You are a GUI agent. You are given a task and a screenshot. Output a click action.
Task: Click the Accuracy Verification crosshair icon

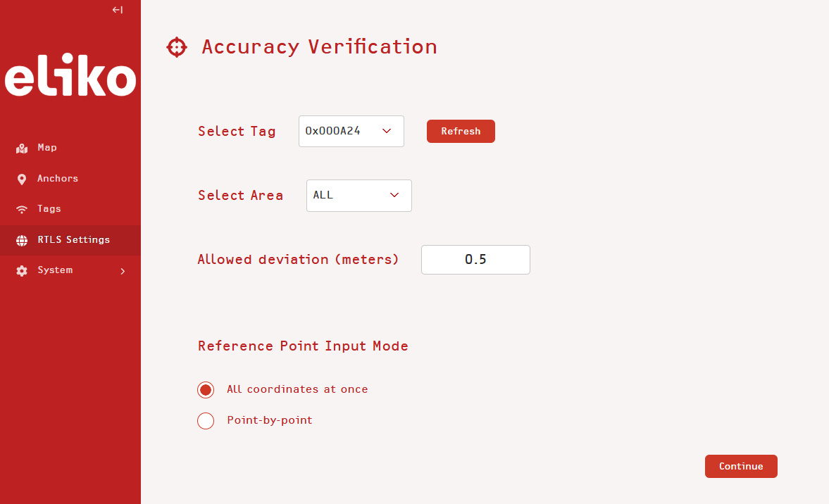176,47
